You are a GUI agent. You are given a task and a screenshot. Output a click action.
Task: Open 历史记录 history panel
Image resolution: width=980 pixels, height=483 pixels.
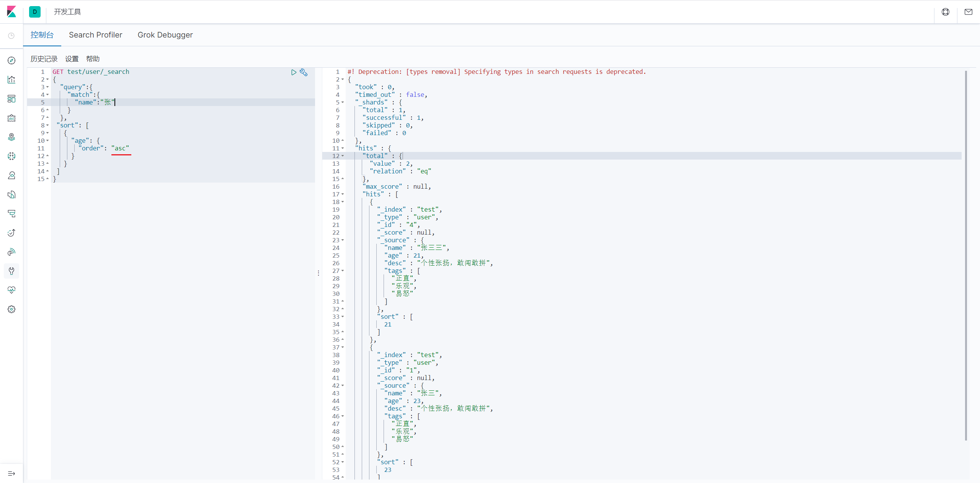pyautogui.click(x=44, y=59)
